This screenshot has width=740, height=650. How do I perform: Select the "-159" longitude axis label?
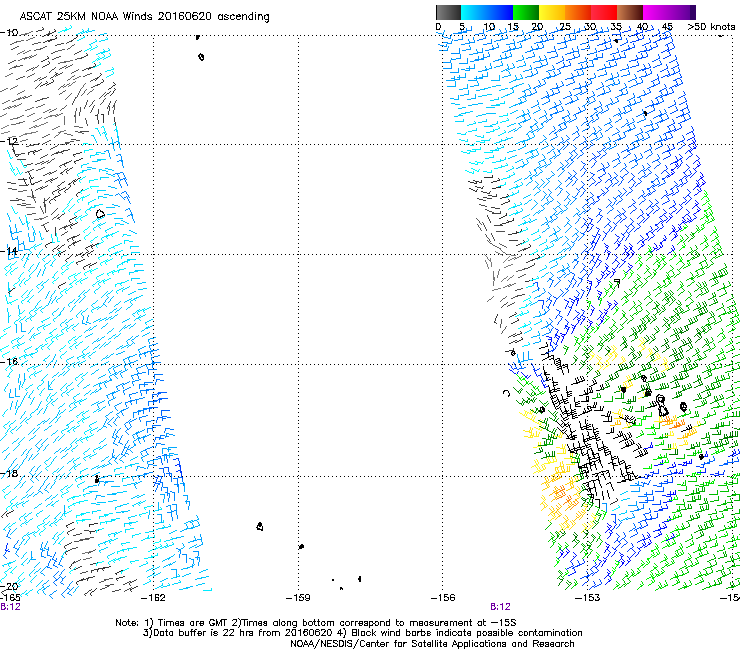point(298,598)
